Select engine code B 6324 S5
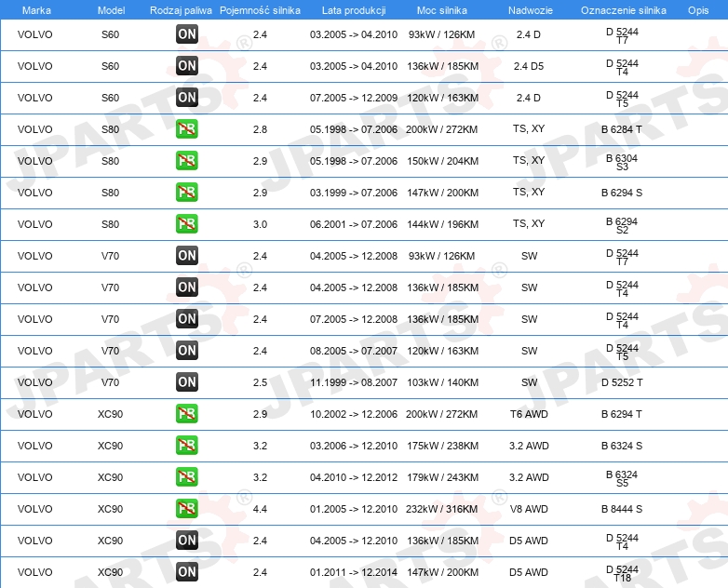This screenshot has width=728, height=588. [622, 478]
